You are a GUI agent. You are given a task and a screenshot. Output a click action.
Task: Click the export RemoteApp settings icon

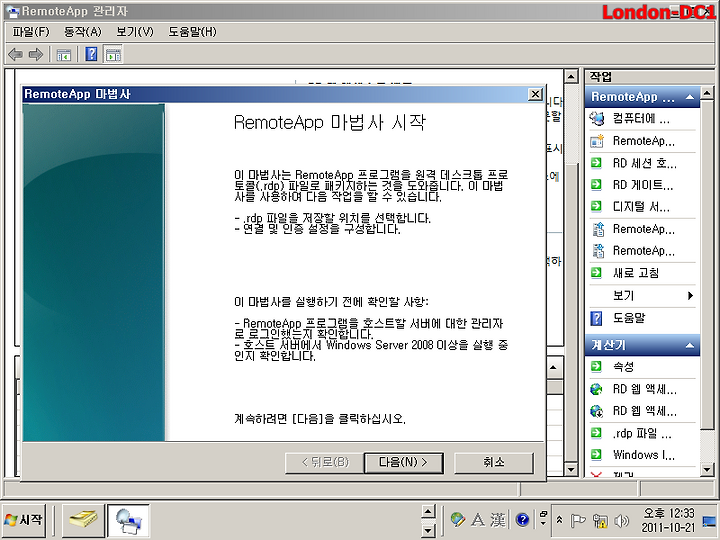[597, 229]
